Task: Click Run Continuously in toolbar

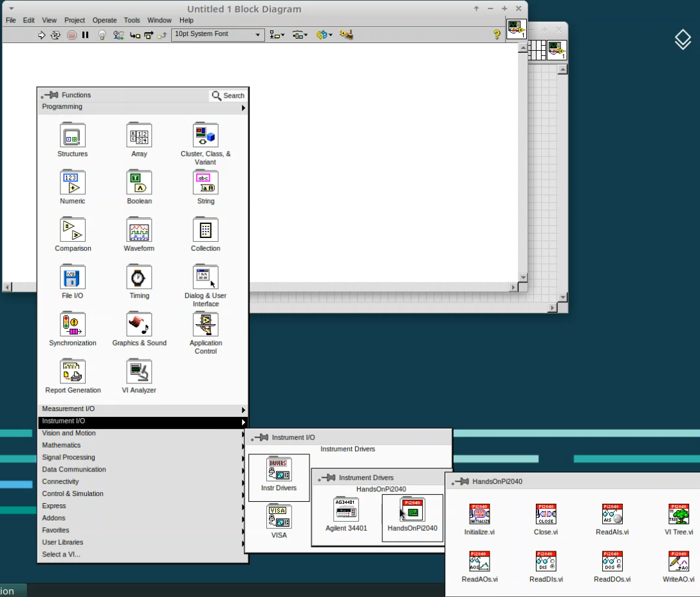Action: pos(55,35)
